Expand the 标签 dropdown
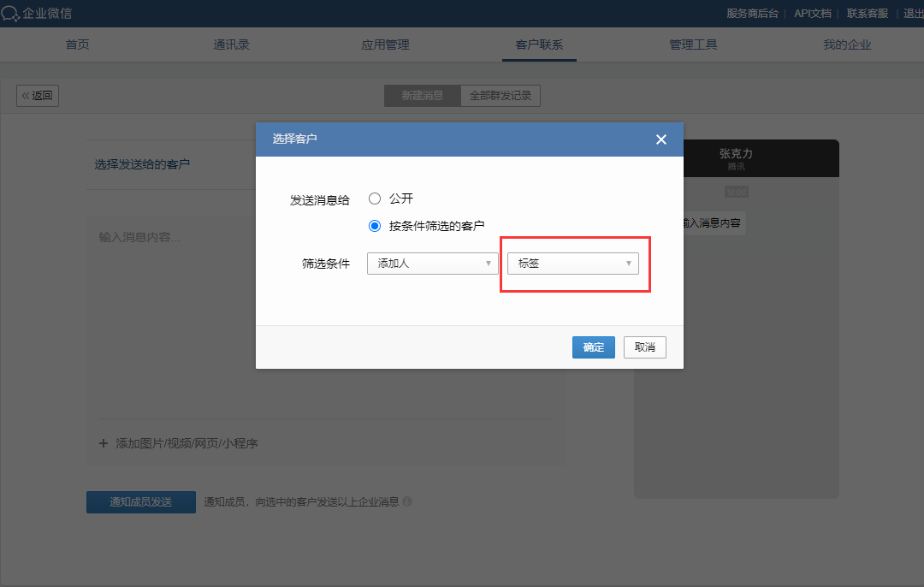 572,264
